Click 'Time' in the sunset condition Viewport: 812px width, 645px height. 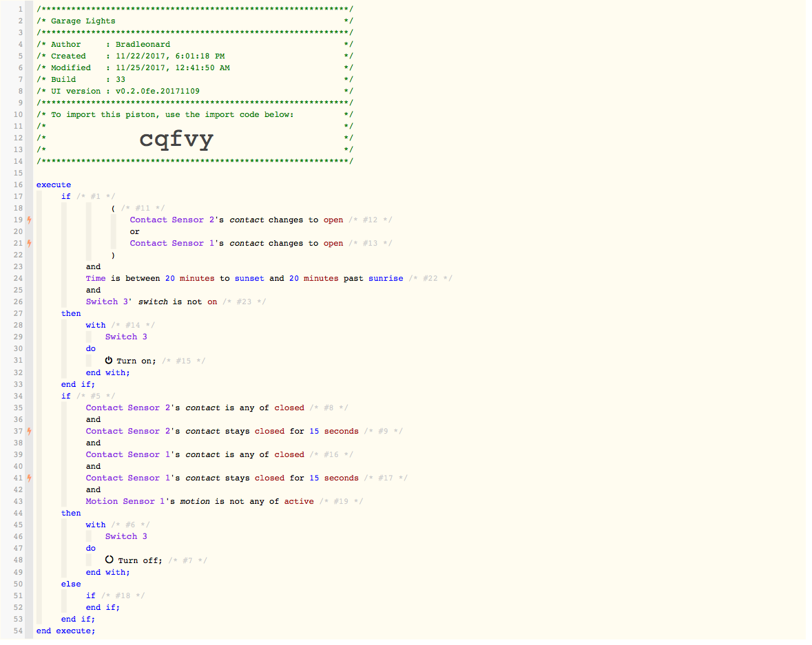[96, 279]
